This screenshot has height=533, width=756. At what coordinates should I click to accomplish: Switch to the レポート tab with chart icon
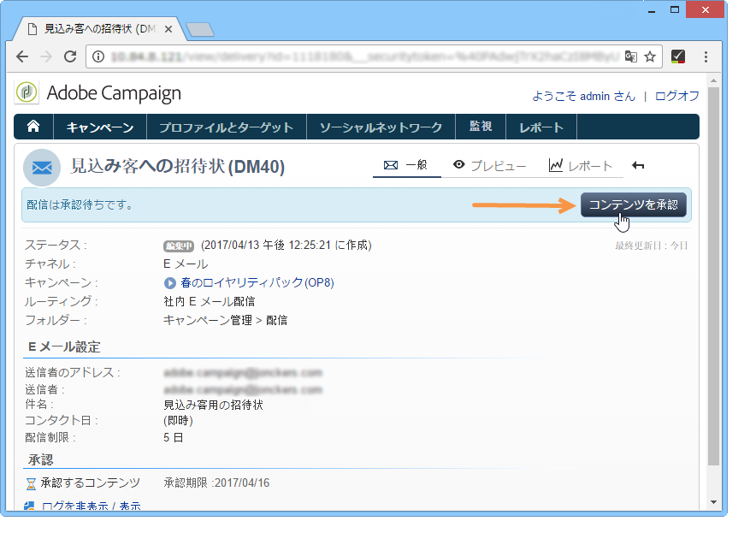pyautogui.click(x=581, y=165)
